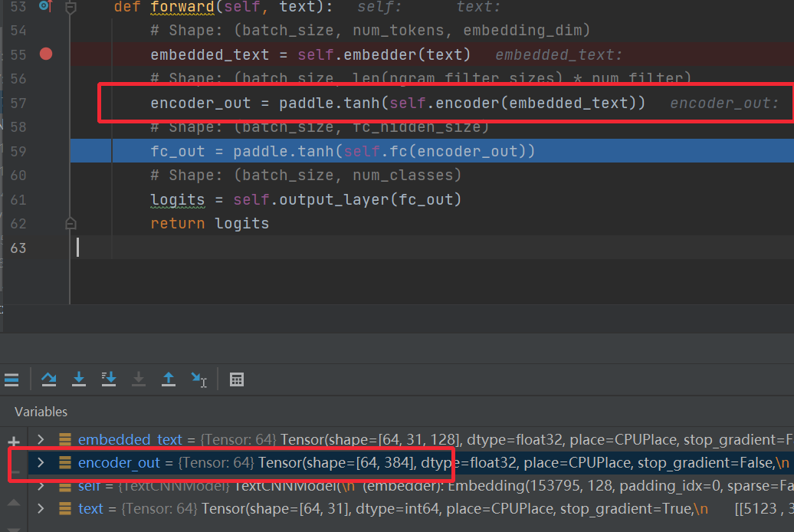Expand the encoder_out variable
This screenshot has width=794, height=532.
click(x=41, y=462)
